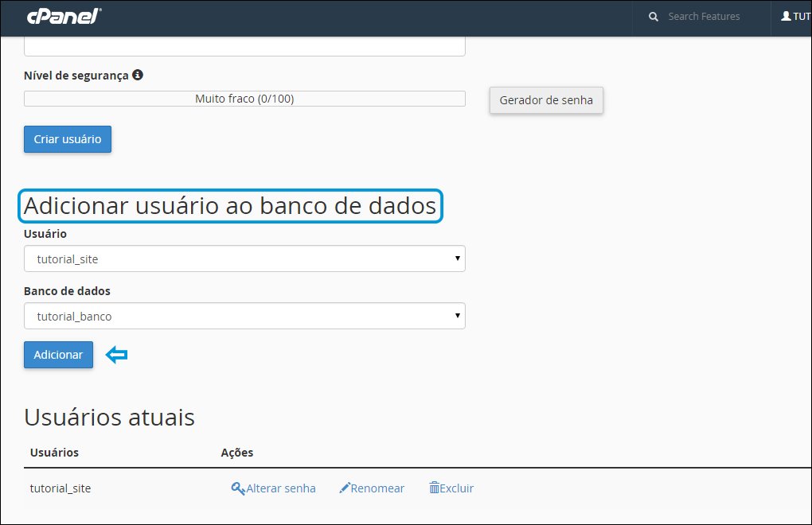Click the pencil icon for Renomear
This screenshot has width=812, height=525.
click(345, 488)
